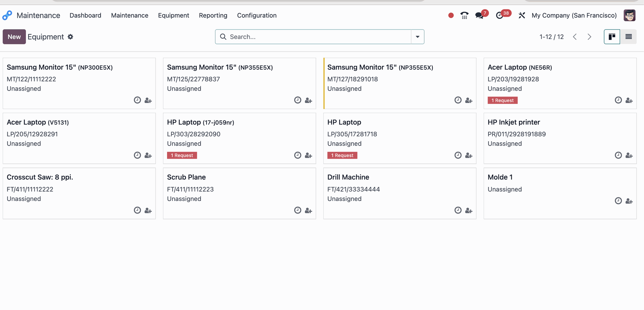This screenshot has width=644, height=310.
Task: Open 1 Request badge on Acer Laptop (NE56R)
Action: click(x=502, y=100)
